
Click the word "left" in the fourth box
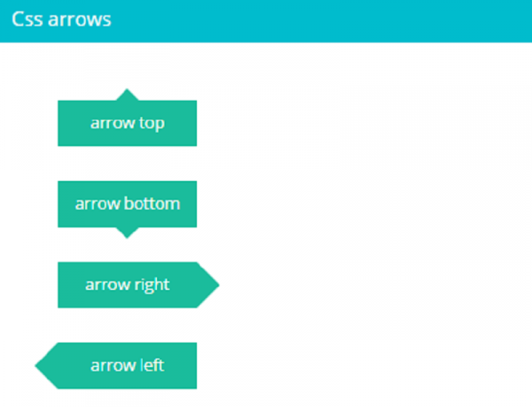[x=152, y=365]
